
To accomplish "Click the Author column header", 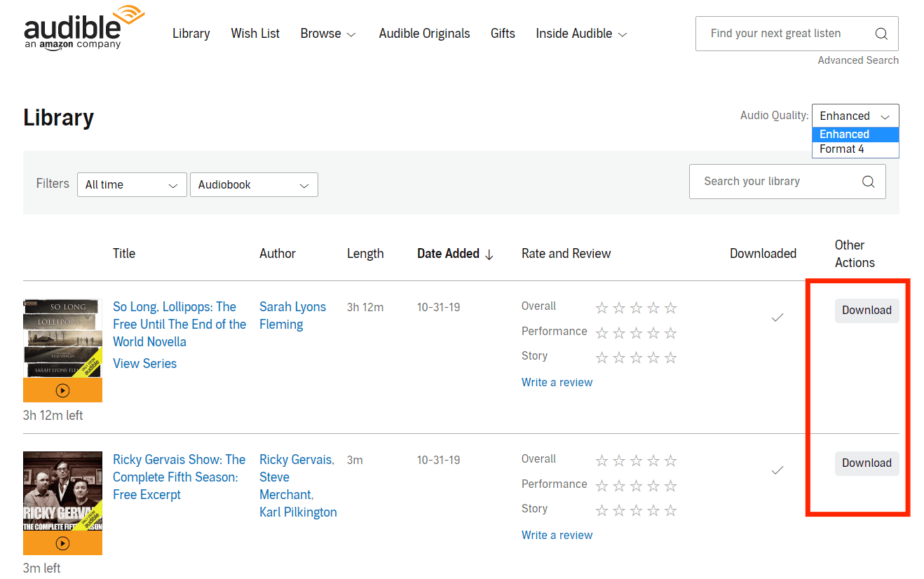I will (278, 254).
